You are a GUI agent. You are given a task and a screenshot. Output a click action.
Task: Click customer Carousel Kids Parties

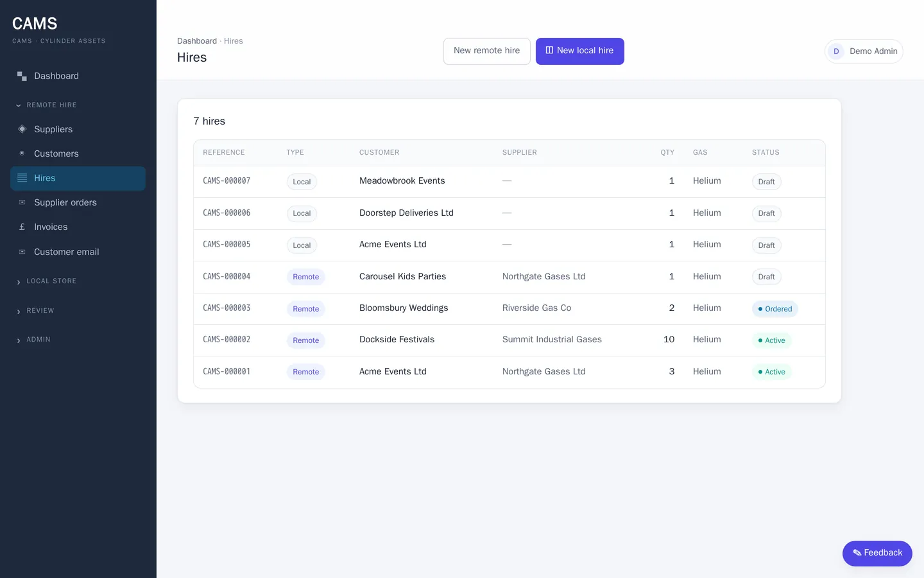pyautogui.click(x=402, y=276)
